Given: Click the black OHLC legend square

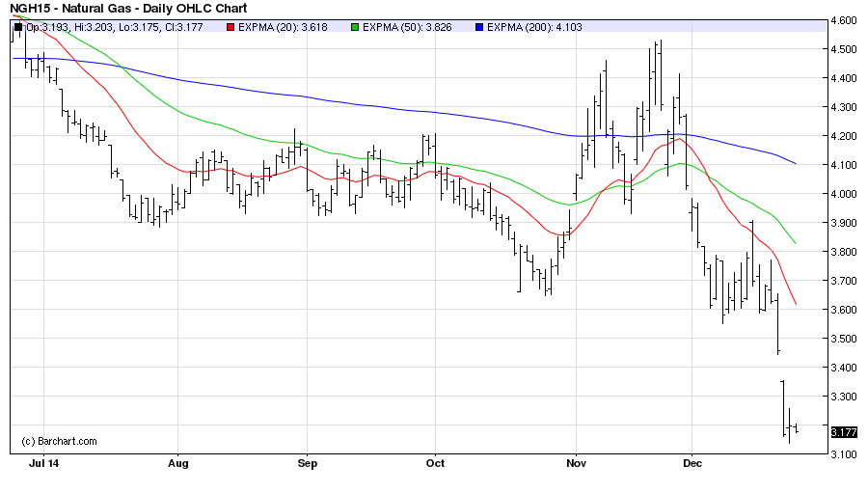Looking at the screenshot, I should pyautogui.click(x=18, y=27).
